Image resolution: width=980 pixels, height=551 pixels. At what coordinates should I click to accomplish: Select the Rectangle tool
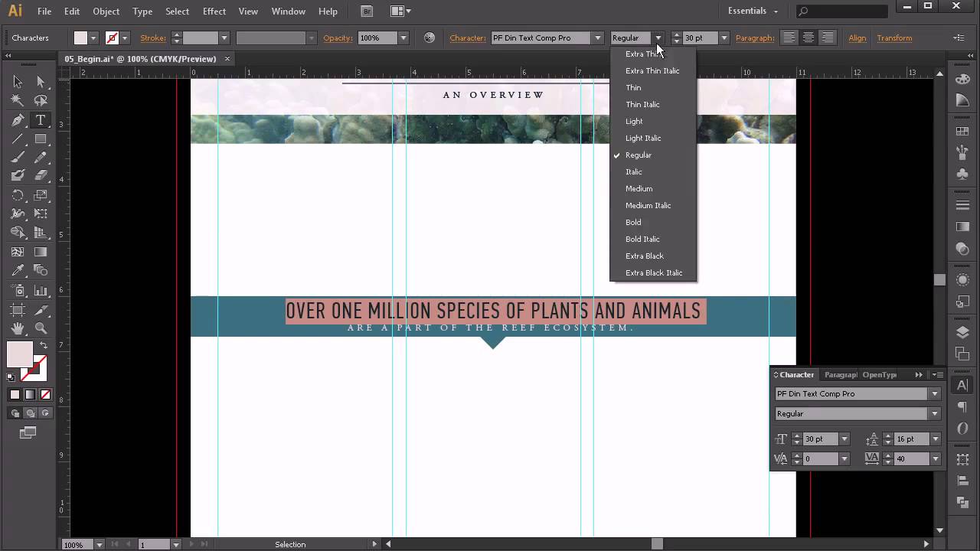click(x=41, y=139)
